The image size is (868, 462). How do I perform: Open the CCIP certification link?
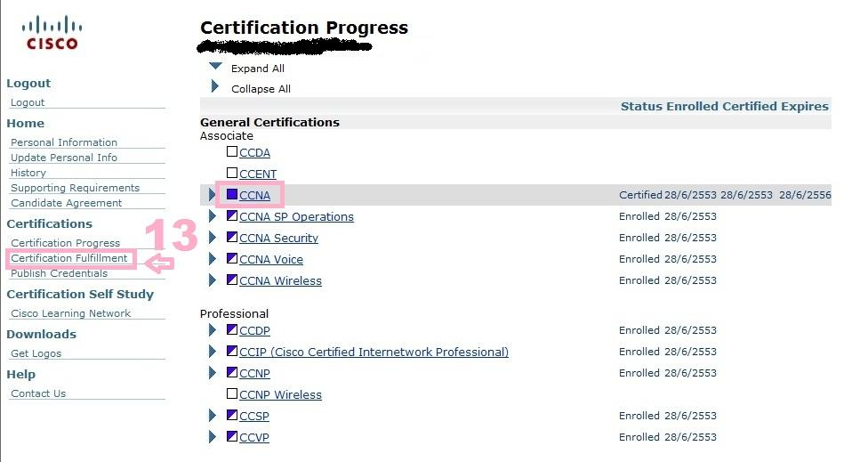click(x=374, y=352)
